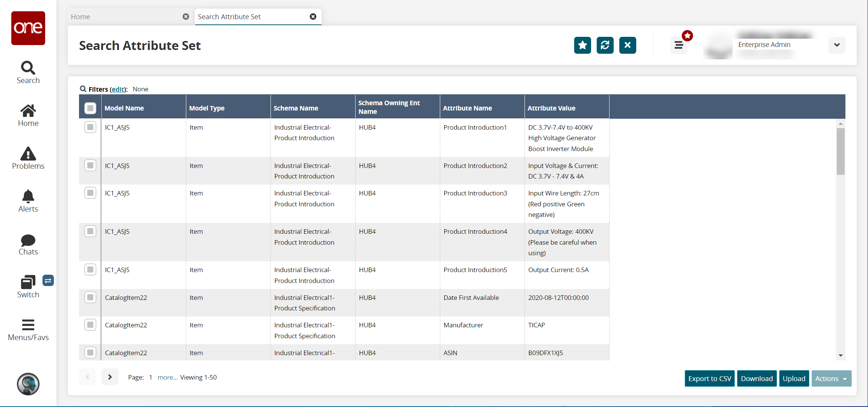Add page to favorites with star button
This screenshot has height=407, width=868.
[x=582, y=45]
